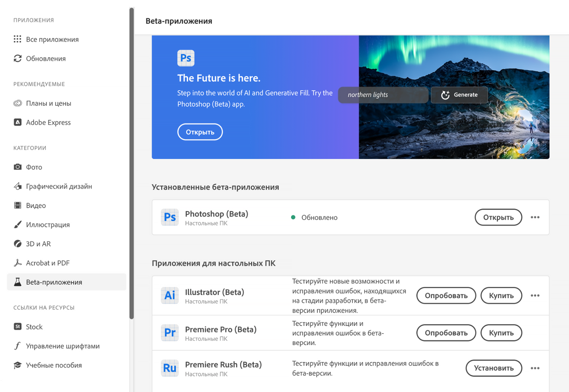The image size is (569, 392).
Task: Click the brush icon beside Иллюстрация
Action: pos(18,224)
